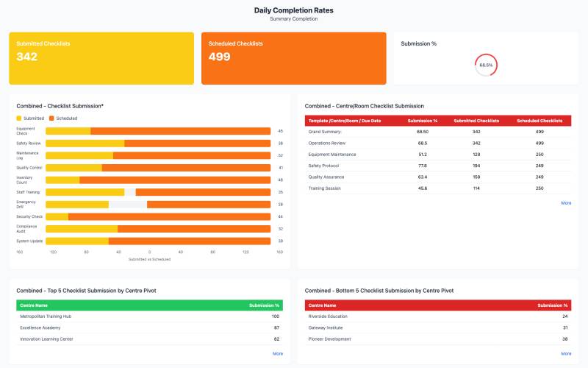This screenshot has width=588, height=368.
Task: Toggle the Scheduled legend item in chart
Action: (66, 118)
